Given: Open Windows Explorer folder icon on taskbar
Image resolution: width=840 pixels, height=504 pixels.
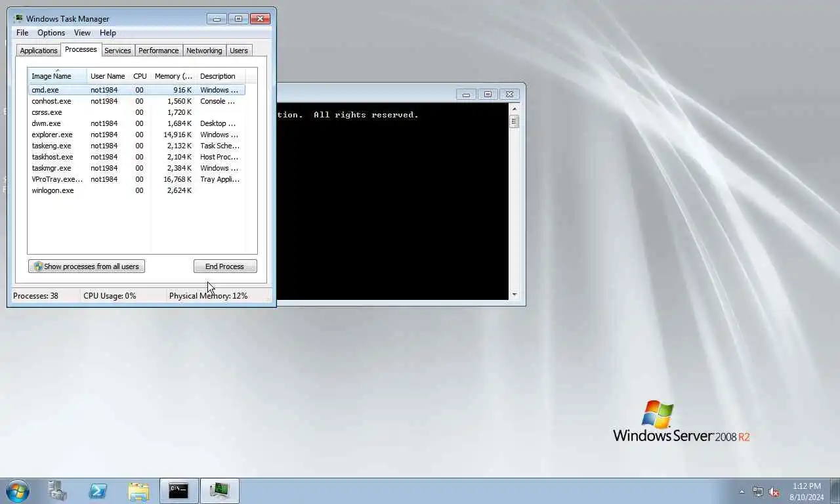Looking at the screenshot, I should [x=138, y=491].
